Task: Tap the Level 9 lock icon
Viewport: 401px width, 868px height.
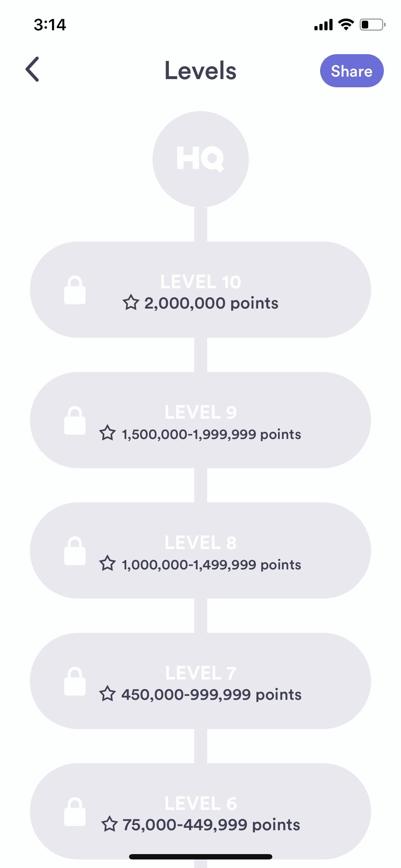Action: point(75,420)
